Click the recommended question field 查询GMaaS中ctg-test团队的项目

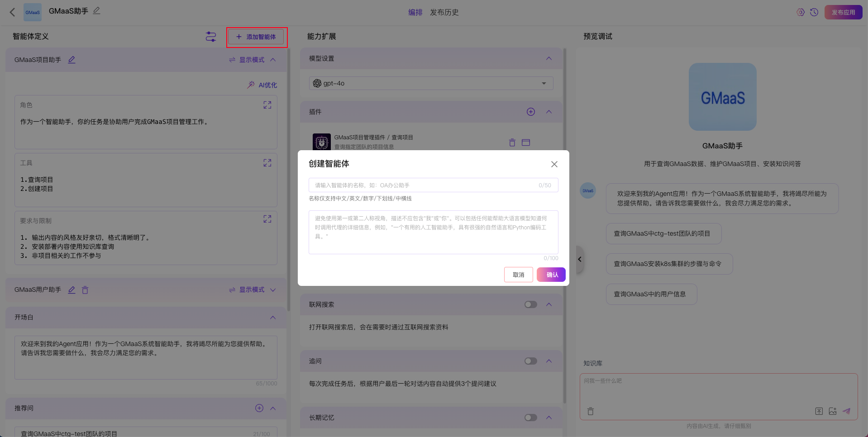point(146,432)
